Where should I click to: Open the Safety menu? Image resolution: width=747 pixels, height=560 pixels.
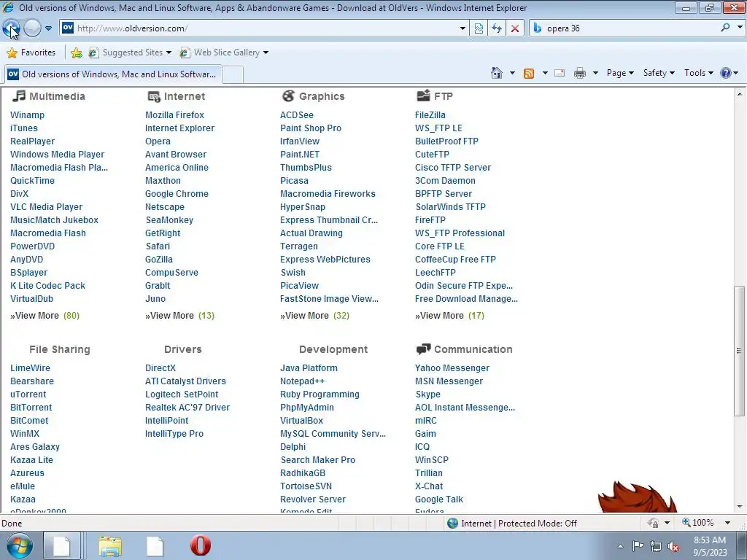659,73
